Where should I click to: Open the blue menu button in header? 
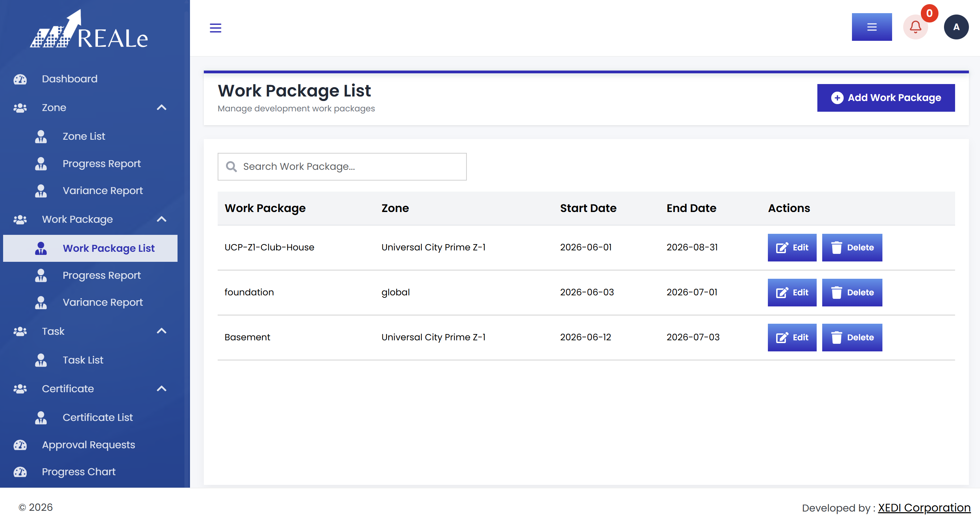click(x=872, y=27)
